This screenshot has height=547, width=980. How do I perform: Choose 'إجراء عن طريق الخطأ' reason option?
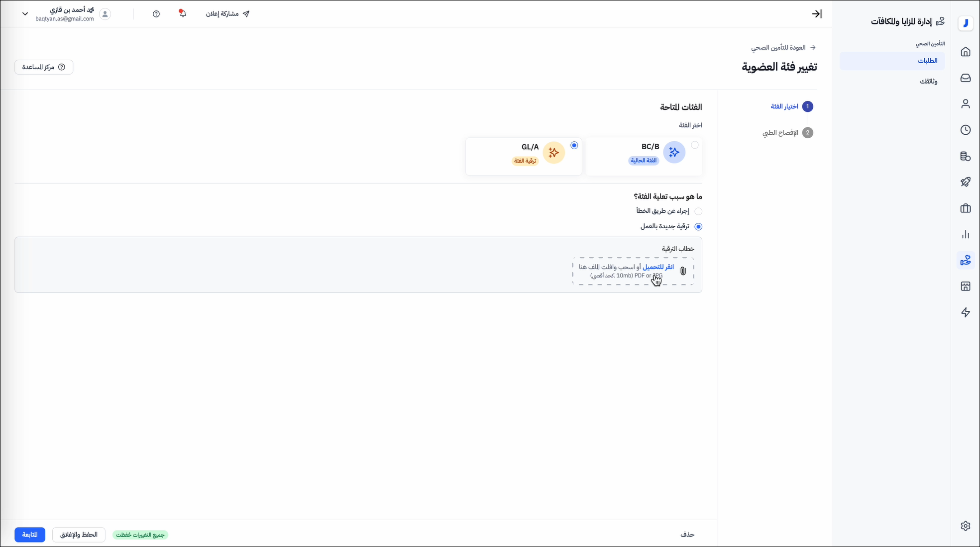coord(698,211)
